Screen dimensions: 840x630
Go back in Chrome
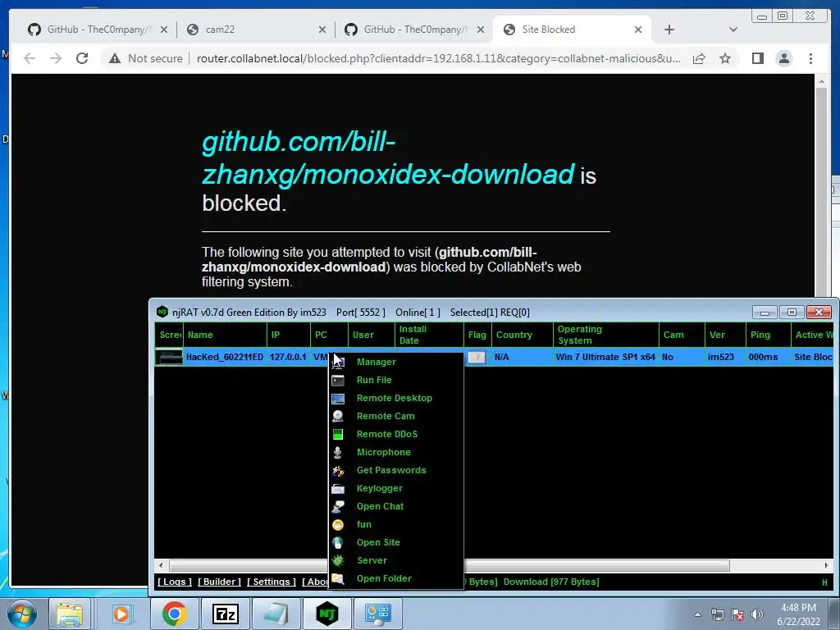(x=30, y=58)
